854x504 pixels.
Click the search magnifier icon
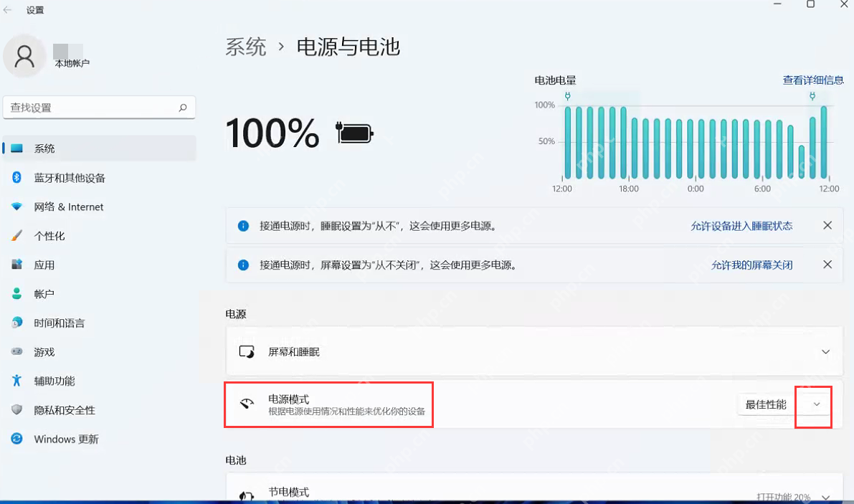point(183,108)
